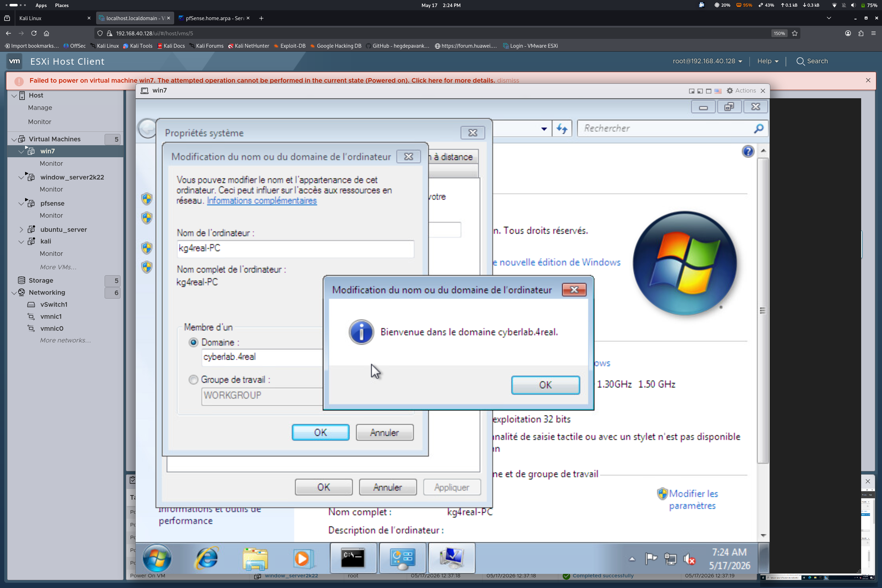
Task: Dismiss the power on failure alert
Action: click(x=508, y=80)
